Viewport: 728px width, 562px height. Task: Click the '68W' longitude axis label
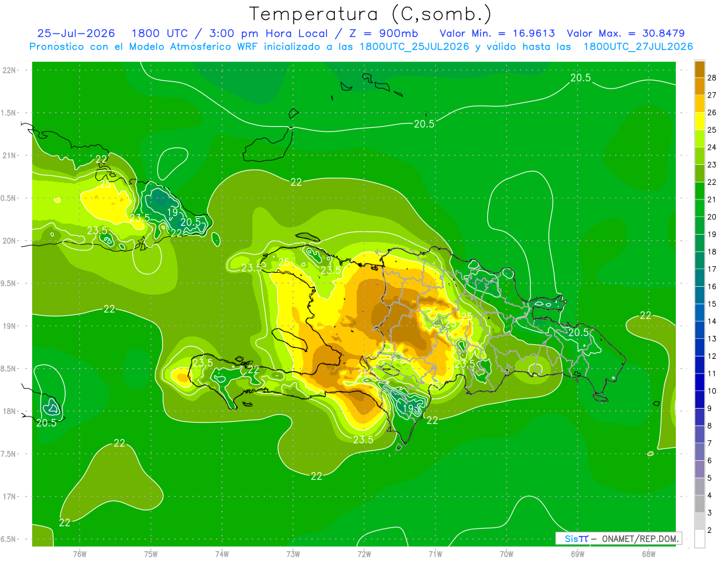(x=648, y=554)
